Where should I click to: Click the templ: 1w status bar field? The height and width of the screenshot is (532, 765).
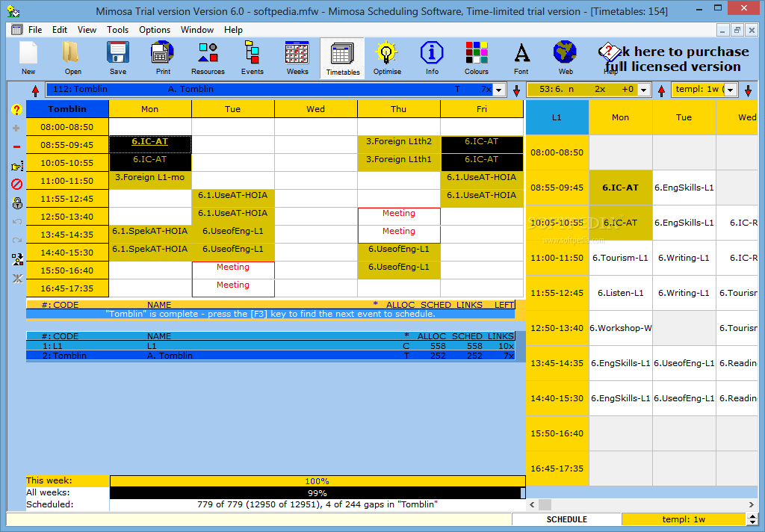(684, 519)
